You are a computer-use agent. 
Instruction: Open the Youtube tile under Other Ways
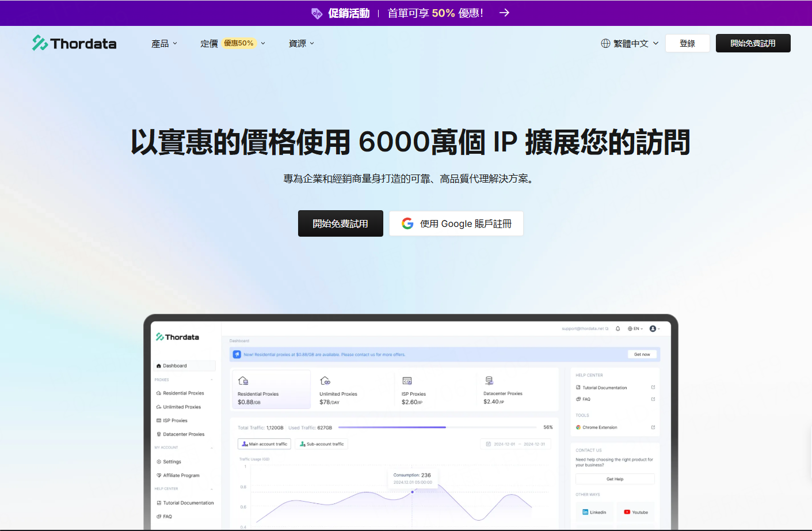636,512
